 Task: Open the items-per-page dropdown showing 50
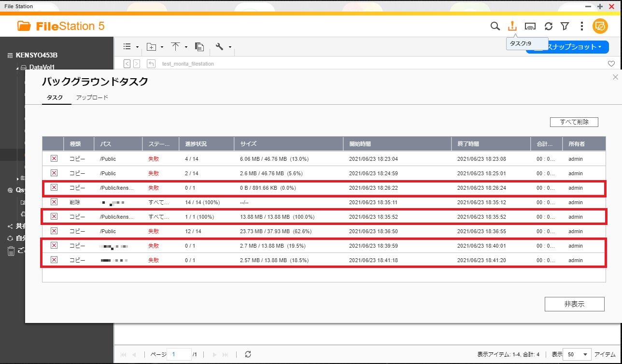578,354
